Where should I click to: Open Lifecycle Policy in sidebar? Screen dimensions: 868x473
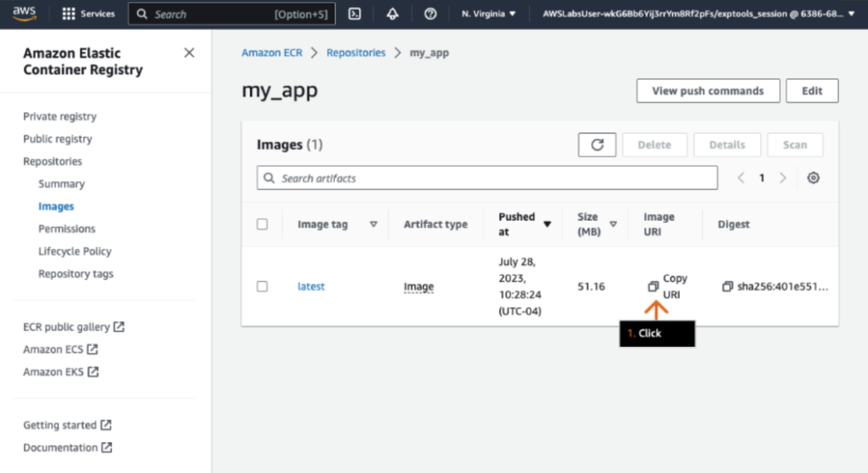(75, 251)
